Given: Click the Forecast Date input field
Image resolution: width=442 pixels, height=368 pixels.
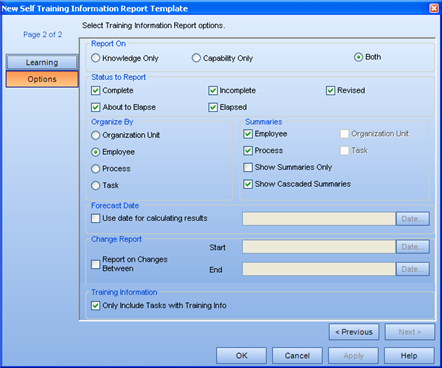Looking at the screenshot, I should tap(319, 219).
